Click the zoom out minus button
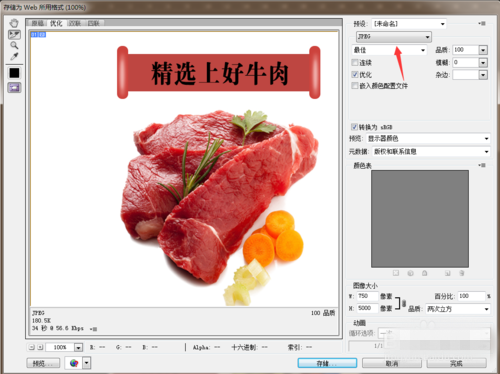500x374 pixels. click(32, 347)
